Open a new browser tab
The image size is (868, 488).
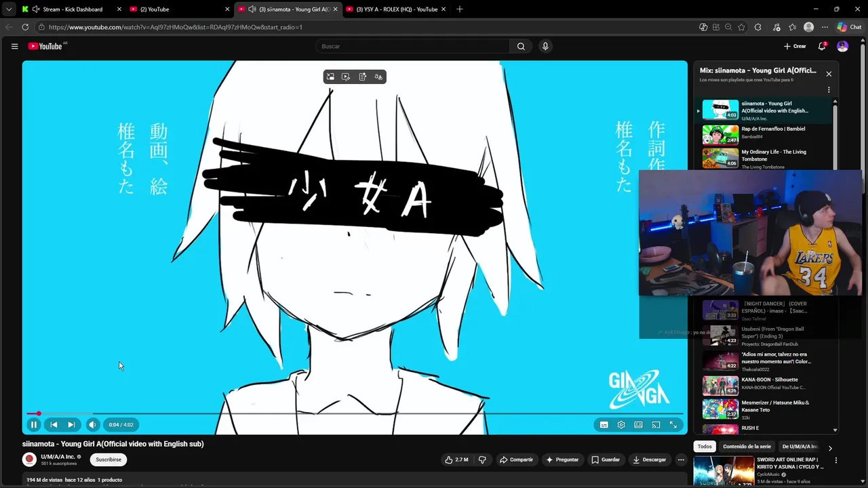[459, 9]
